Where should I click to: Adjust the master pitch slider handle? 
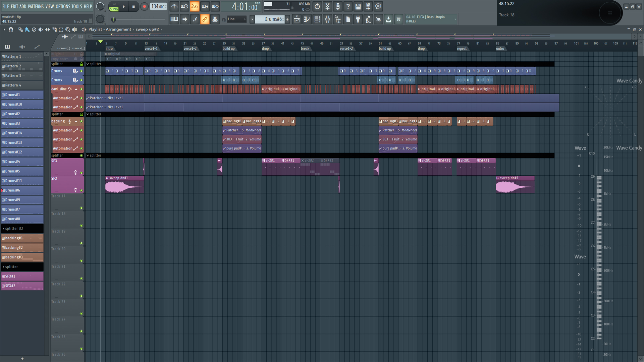[114, 19]
